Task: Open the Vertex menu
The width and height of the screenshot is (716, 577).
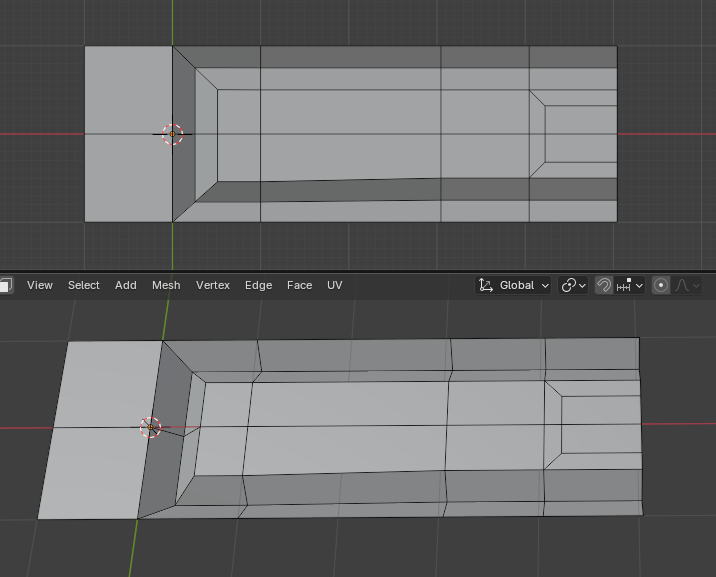Action: (x=213, y=285)
